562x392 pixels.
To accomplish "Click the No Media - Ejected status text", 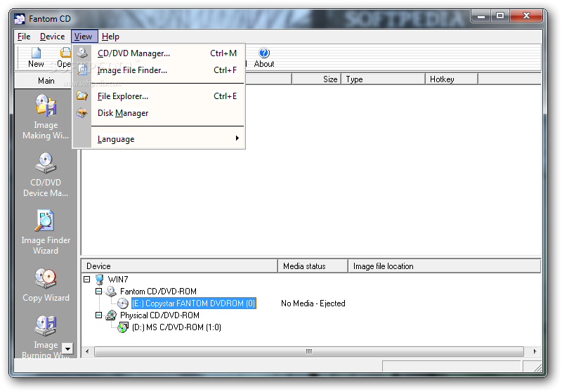I will pos(313,303).
